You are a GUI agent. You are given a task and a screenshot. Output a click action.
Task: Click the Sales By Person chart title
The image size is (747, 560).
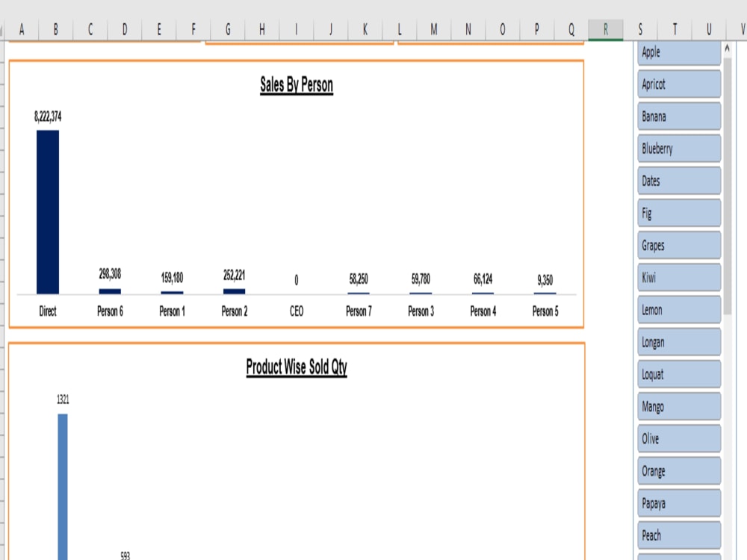click(x=297, y=85)
